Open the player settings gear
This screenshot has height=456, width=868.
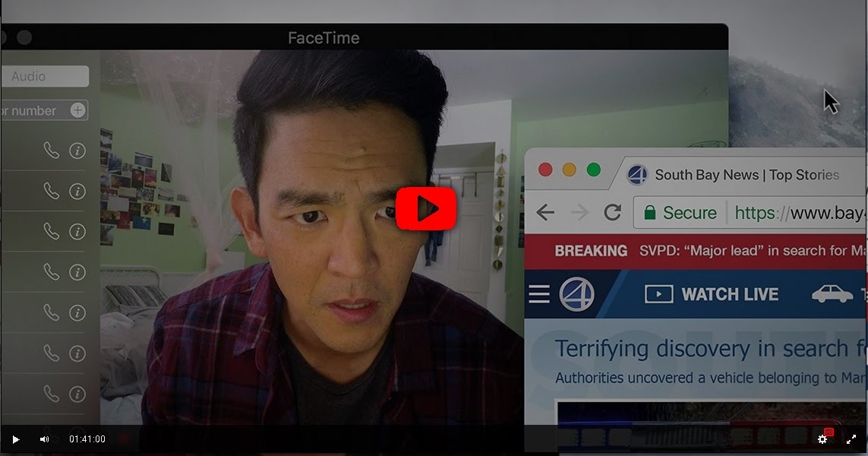coord(822,439)
